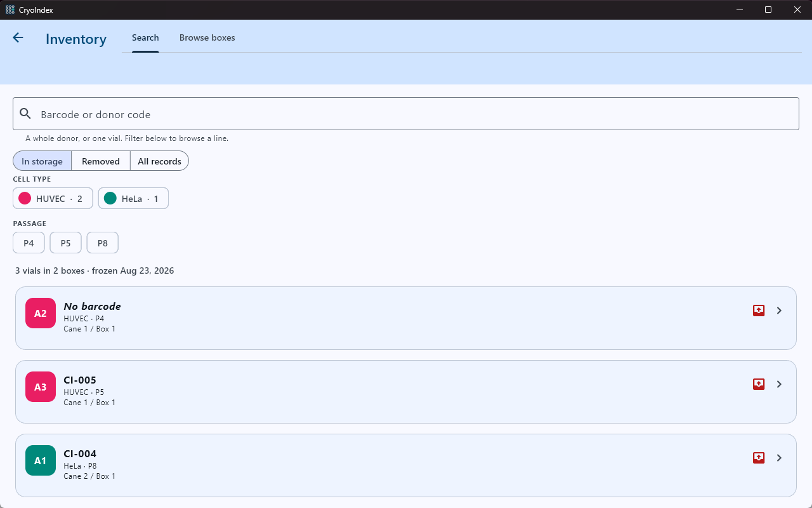Go back using the arrow icon
Image resolution: width=812 pixels, height=508 pixels.
point(18,38)
